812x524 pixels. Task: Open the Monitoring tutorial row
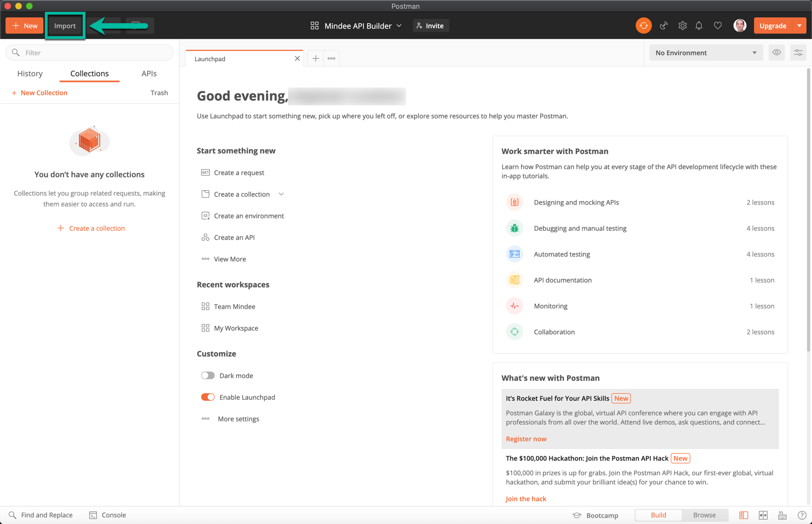pyautogui.click(x=640, y=306)
